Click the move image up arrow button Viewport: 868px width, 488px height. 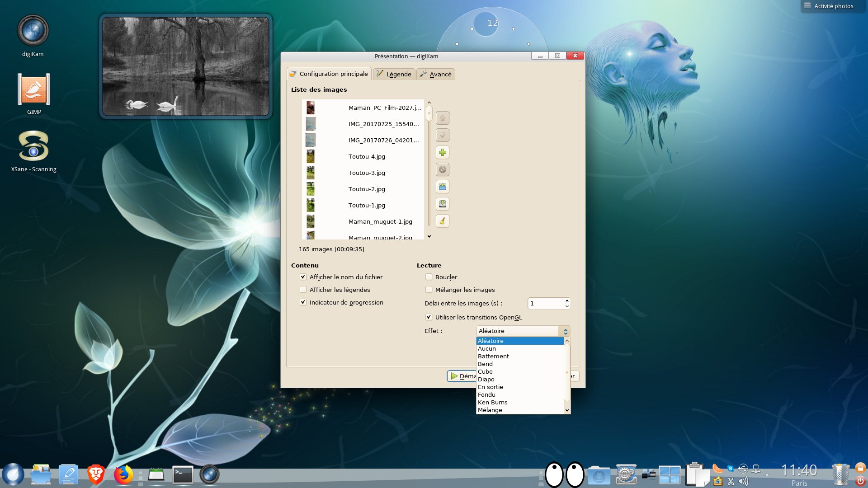tap(442, 118)
